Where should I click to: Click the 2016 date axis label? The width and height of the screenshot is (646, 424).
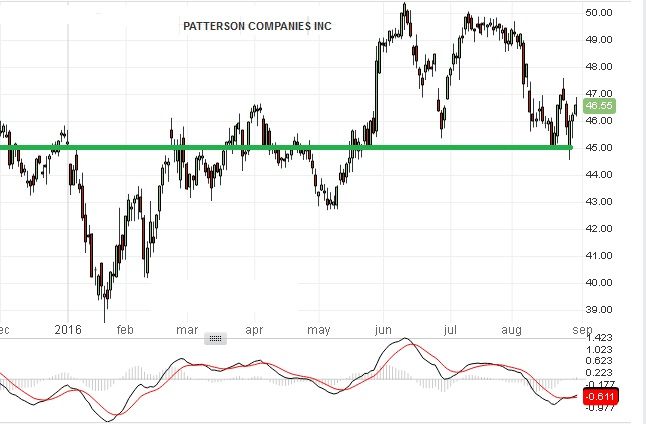[x=68, y=330]
